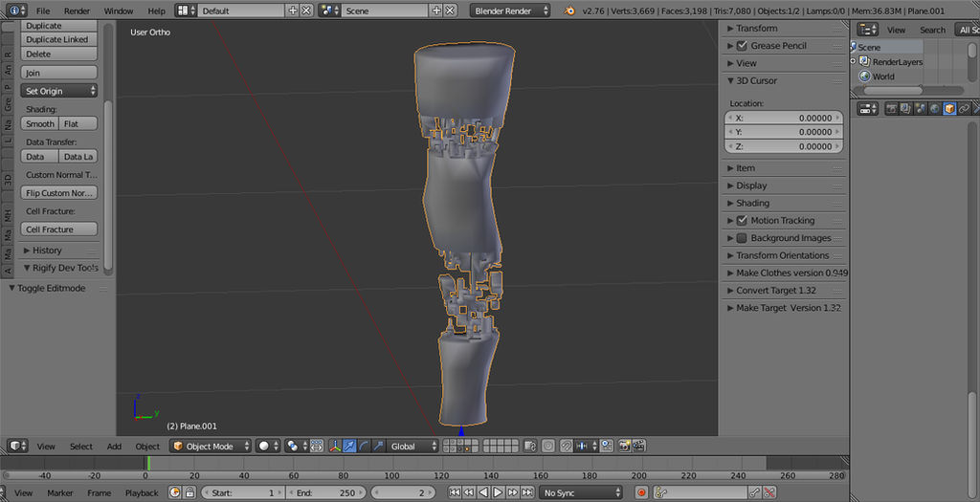This screenshot has height=502, width=980.
Task: Open the Object properties cube tab
Action: pyautogui.click(x=949, y=109)
